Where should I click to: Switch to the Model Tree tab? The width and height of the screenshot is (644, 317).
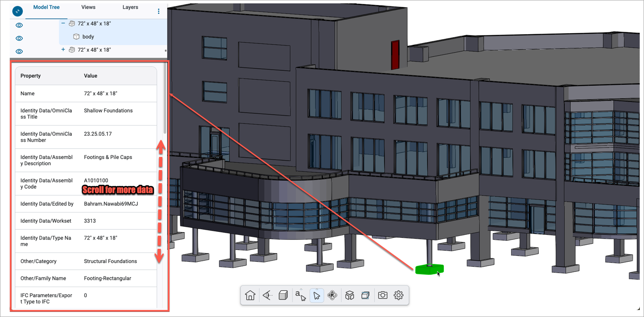click(x=46, y=7)
